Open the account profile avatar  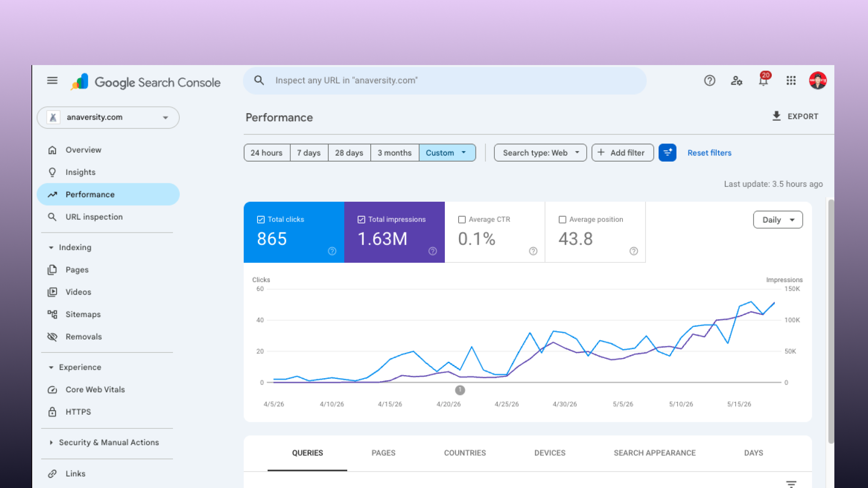click(x=818, y=80)
